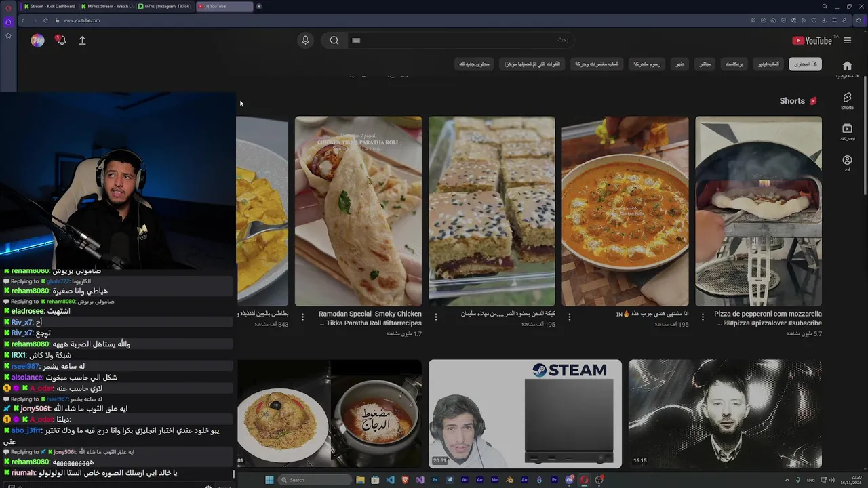
Task: Open Blender from the taskbar
Action: (509, 480)
